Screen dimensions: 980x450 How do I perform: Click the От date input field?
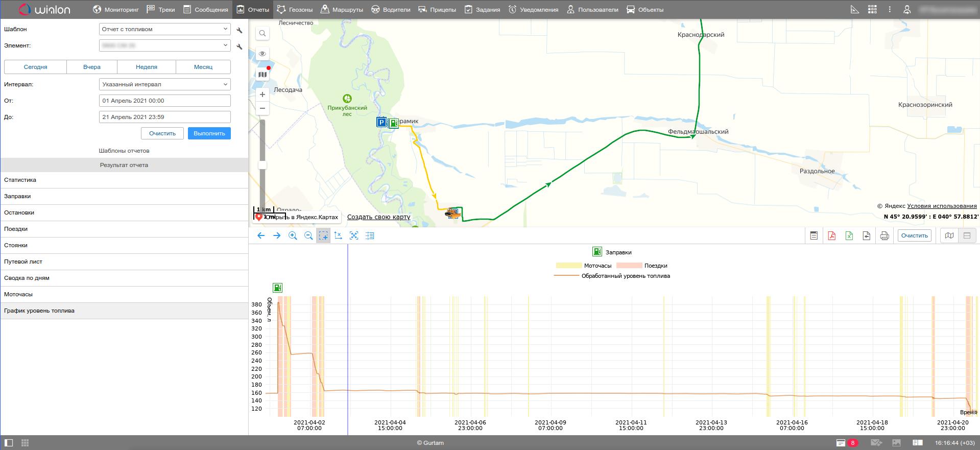[x=164, y=101]
